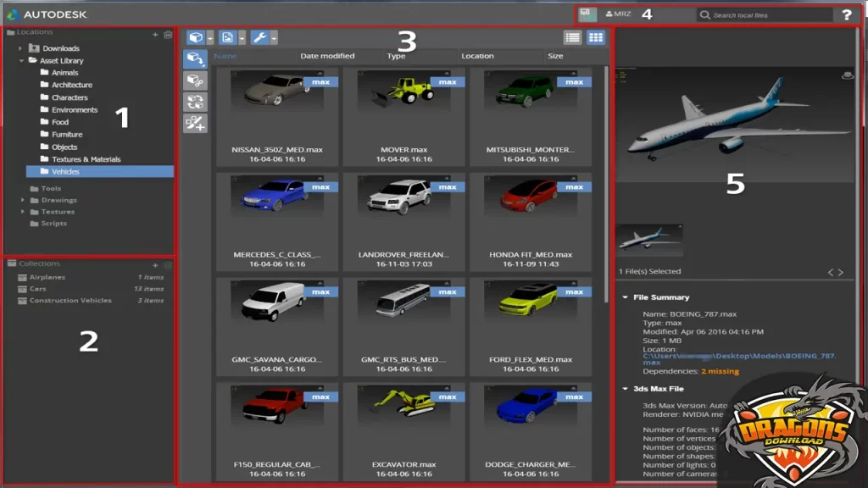Select the add material tool icon
Viewport: 868px width, 488px height.
pos(196,123)
